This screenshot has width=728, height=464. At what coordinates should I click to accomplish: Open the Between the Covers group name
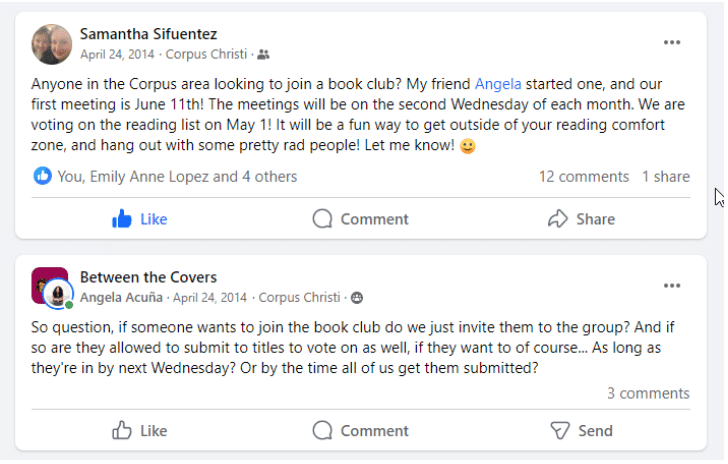[148, 277]
